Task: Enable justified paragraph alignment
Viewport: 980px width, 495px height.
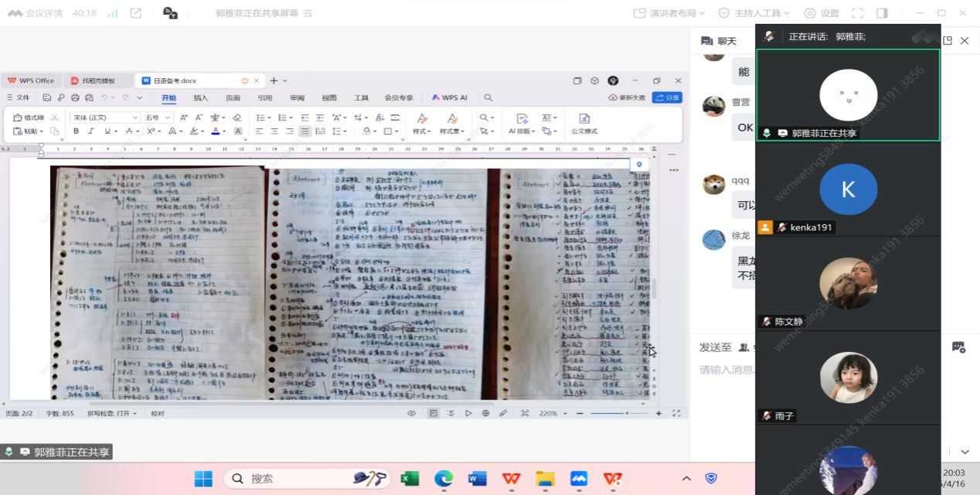Action: [305, 131]
